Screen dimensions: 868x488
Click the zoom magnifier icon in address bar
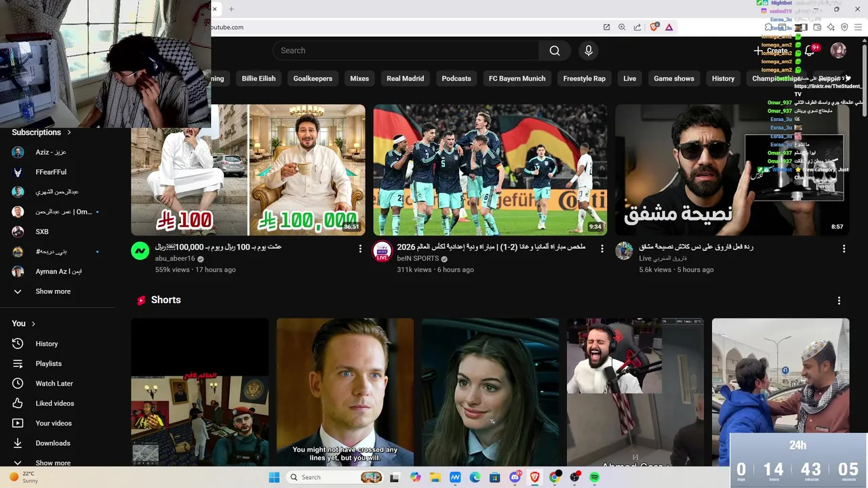[x=622, y=27]
